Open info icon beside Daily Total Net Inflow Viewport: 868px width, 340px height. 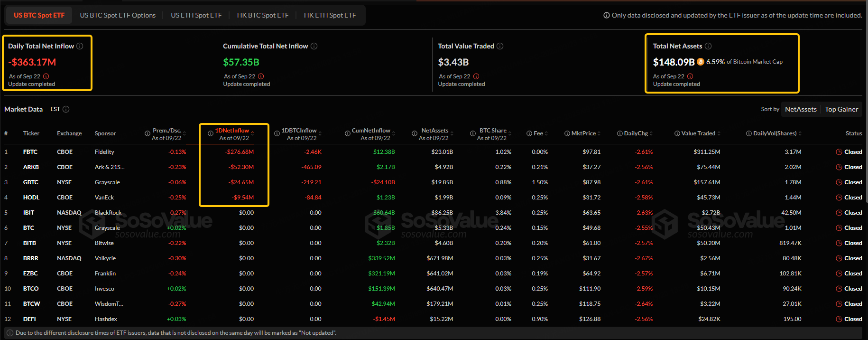(80, 46)
